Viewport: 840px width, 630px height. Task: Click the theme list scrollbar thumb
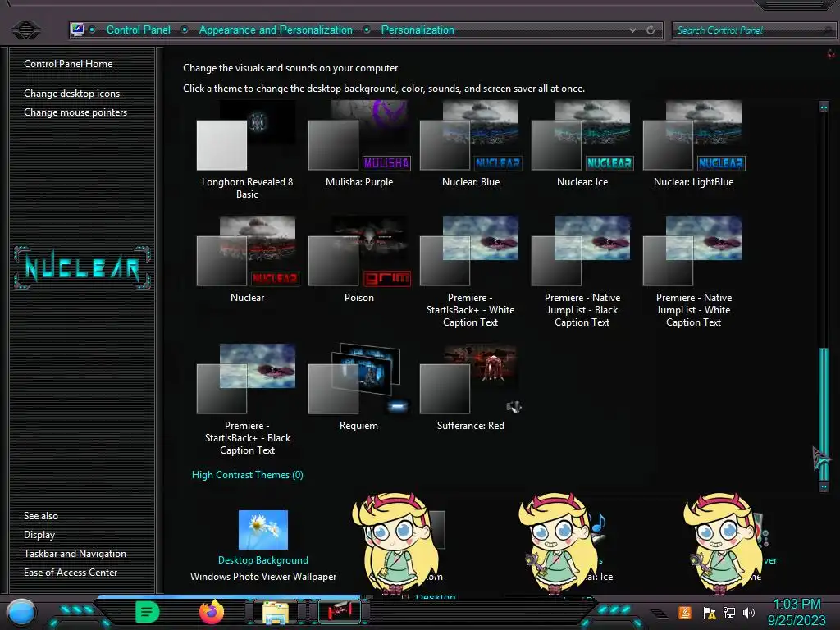pyautogui.click(x=824, y=413)
